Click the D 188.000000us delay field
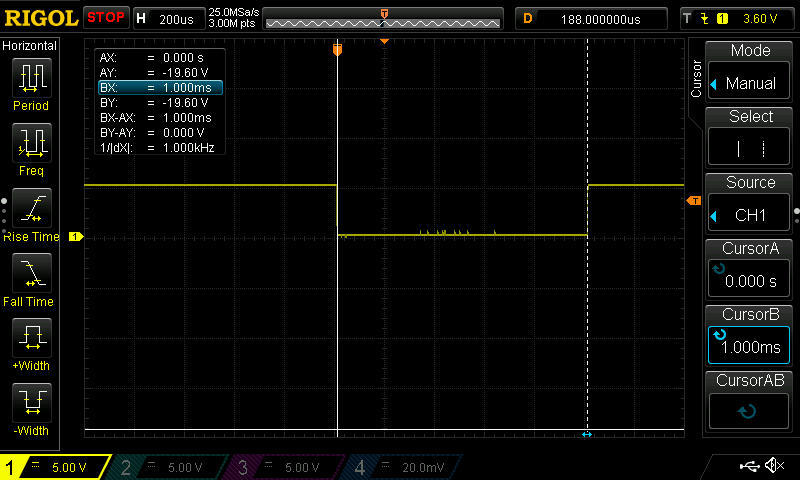Screen dimensions: 800x480 click(x=591, y=19)
